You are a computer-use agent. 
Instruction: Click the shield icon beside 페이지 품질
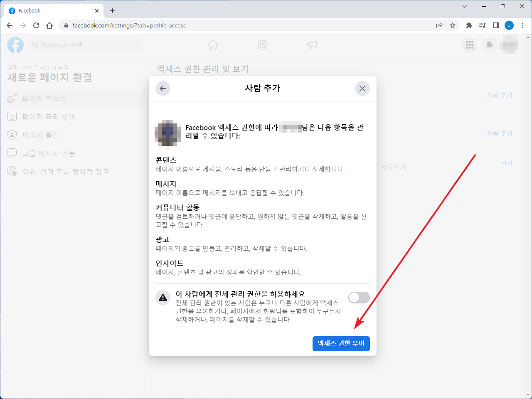click(x=12, y=135)
